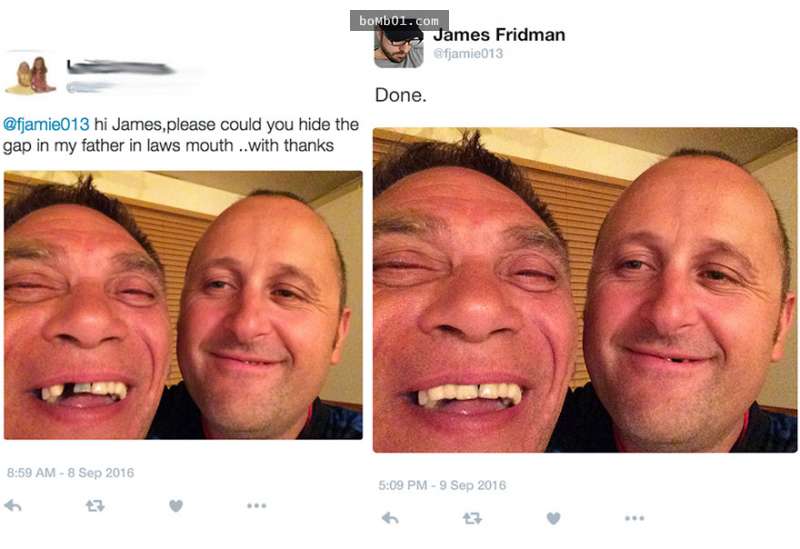Click the 5:09 PM - 9 Sep 2016 timestamp
The image size is (800, 549).
click(442, 485)
